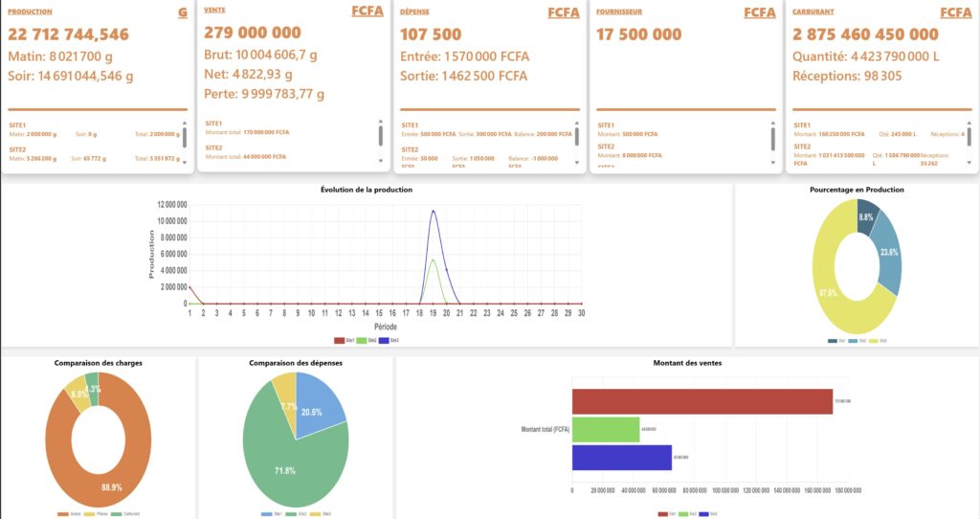Open the PRODUCTION card title link
Viewport: 980px width, 519px height.
30,12
